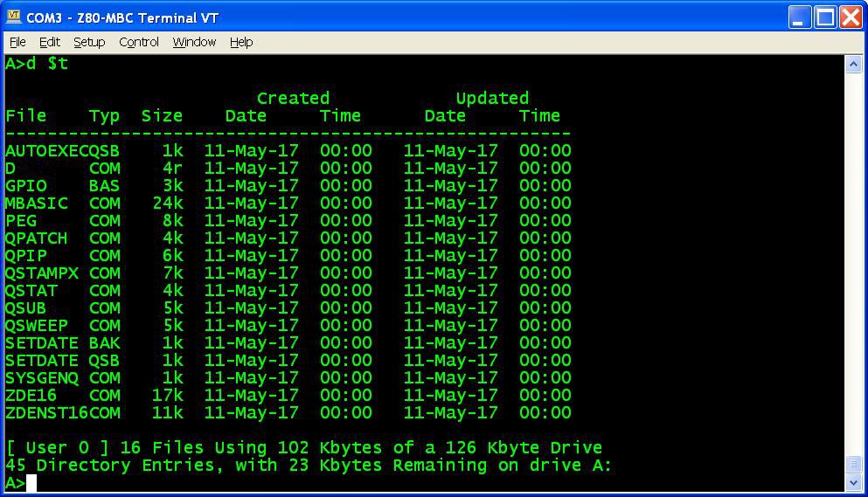Maximize the terminal window

[x=825, y=17]
